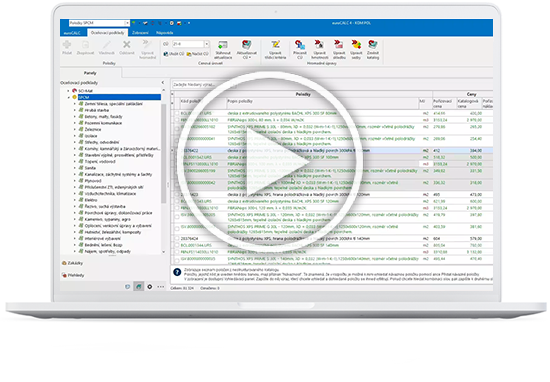Open the CÚ price level dropdown
550x382 pixels.
(x=207, y=44)
